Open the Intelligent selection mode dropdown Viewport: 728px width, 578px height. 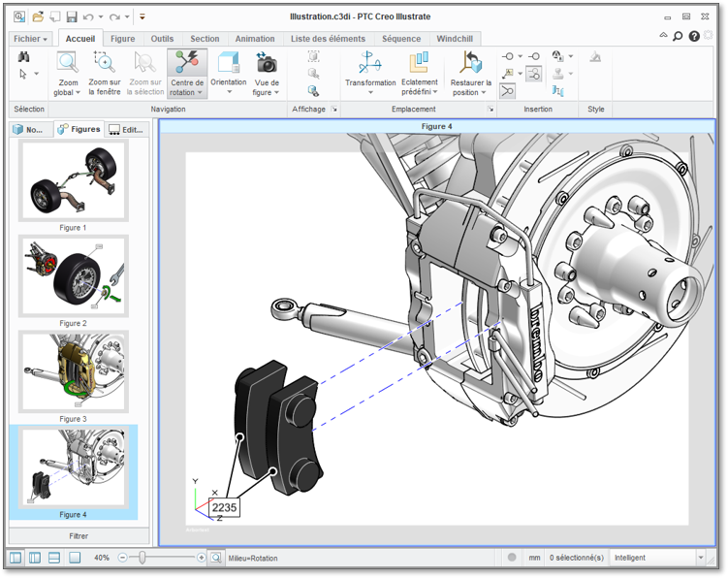tap(701, 558)
